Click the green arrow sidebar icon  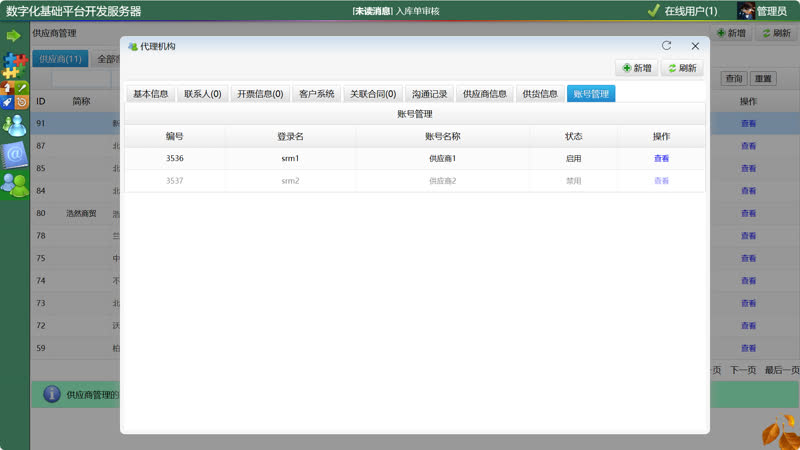14,35
